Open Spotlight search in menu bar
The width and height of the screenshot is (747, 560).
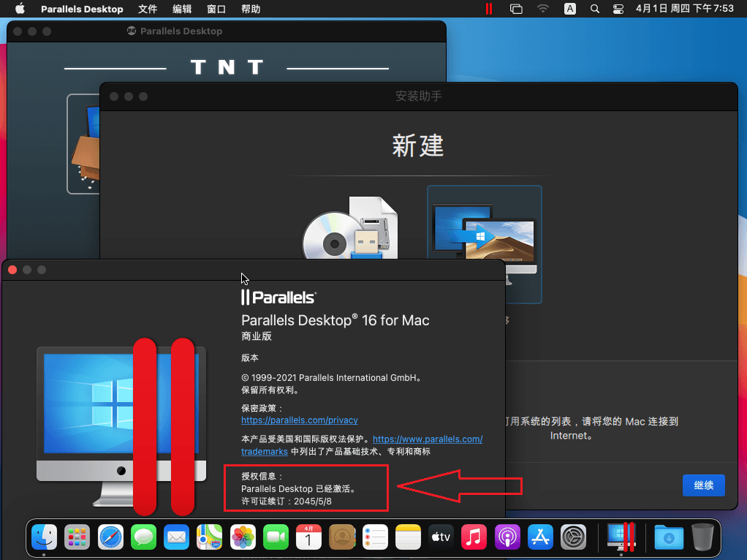tap(594, 9)
